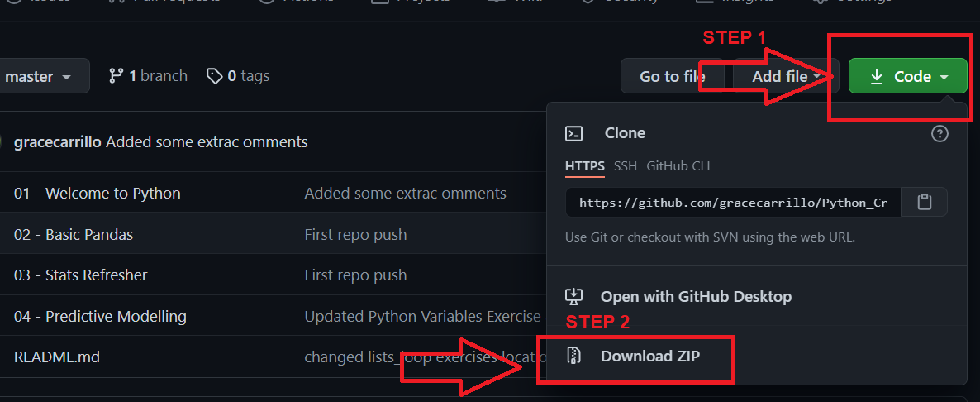Open the 02 - Basic Pandas folder
This screenshot has width=980, height=402.
pyautogui.click(x=73, y=234)
